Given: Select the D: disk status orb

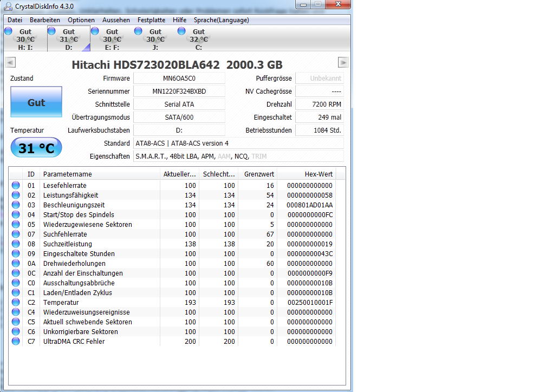Looking at the screenshot, I should click(51, 31).
